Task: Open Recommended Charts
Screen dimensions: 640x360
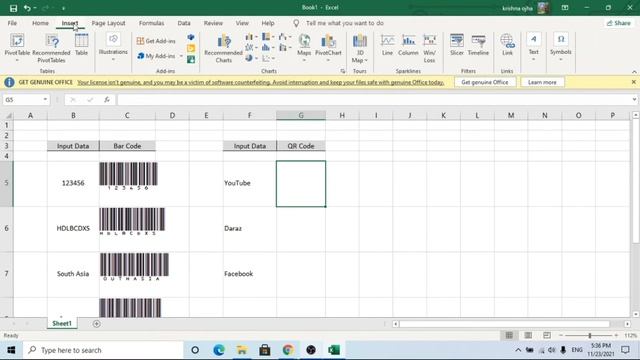Action: pyautogui.click(x=223, y=48)
